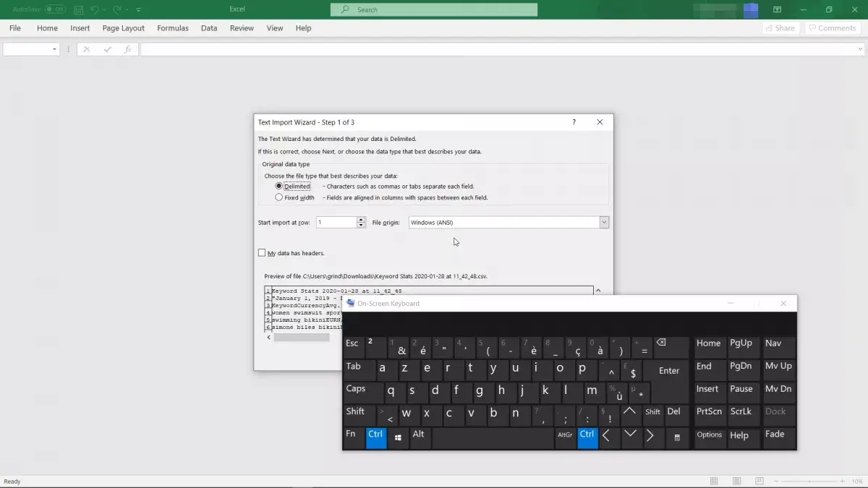Toggle the Caps key

(362, 393)
